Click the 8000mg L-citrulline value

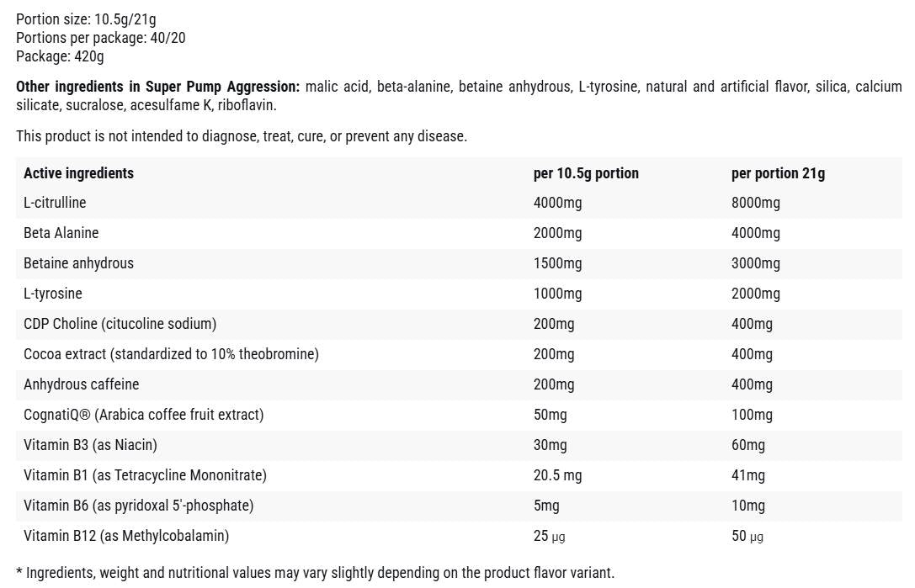point(756,203)
